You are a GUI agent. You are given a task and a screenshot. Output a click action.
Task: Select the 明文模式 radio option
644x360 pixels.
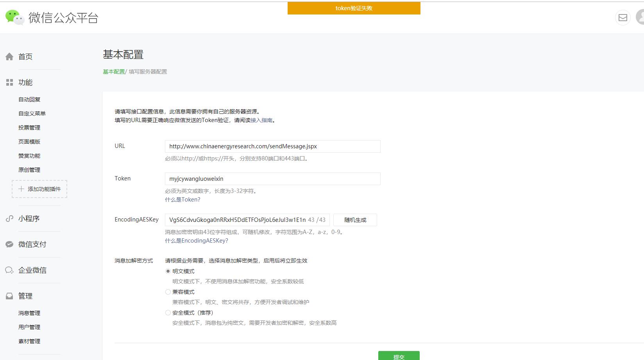[x=168, y=271]
